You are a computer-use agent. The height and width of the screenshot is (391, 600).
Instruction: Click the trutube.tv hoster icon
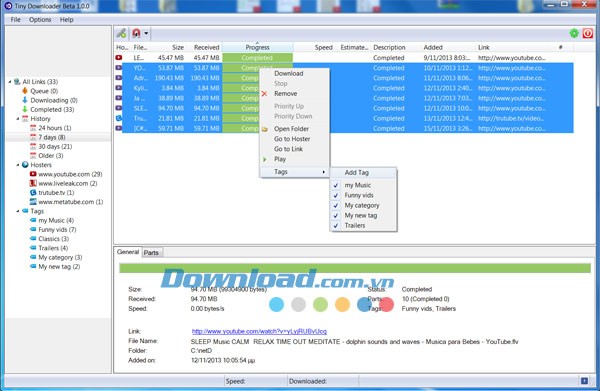tap(33, 192)
